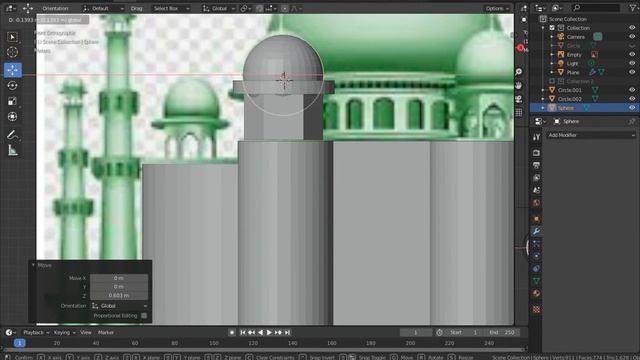640x360 pixels.
Task: Collapse the Move operator panel
Action: 33,265
